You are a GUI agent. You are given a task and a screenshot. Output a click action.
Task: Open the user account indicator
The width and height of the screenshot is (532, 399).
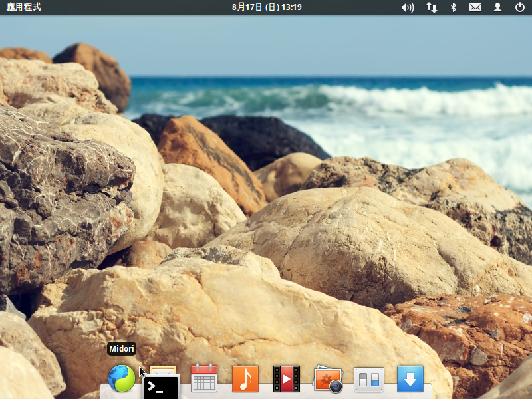pyautogui.click(x=497, y=7)
